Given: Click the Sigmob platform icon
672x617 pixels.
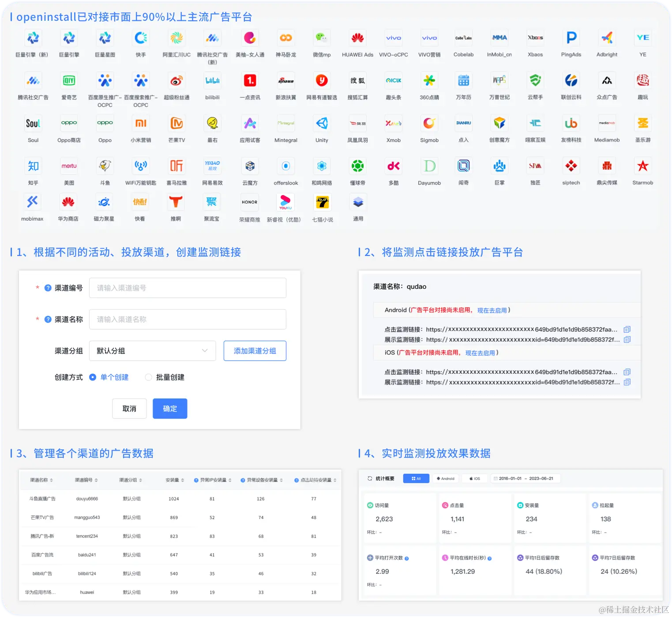Looking at the screenshot, I should 429,124.
